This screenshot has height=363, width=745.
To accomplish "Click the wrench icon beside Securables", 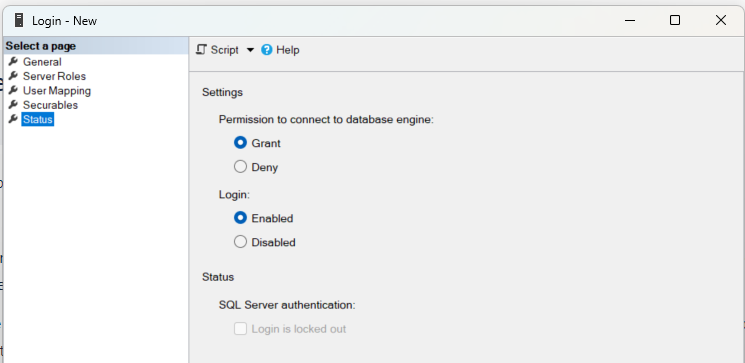I will coord(13,104).
